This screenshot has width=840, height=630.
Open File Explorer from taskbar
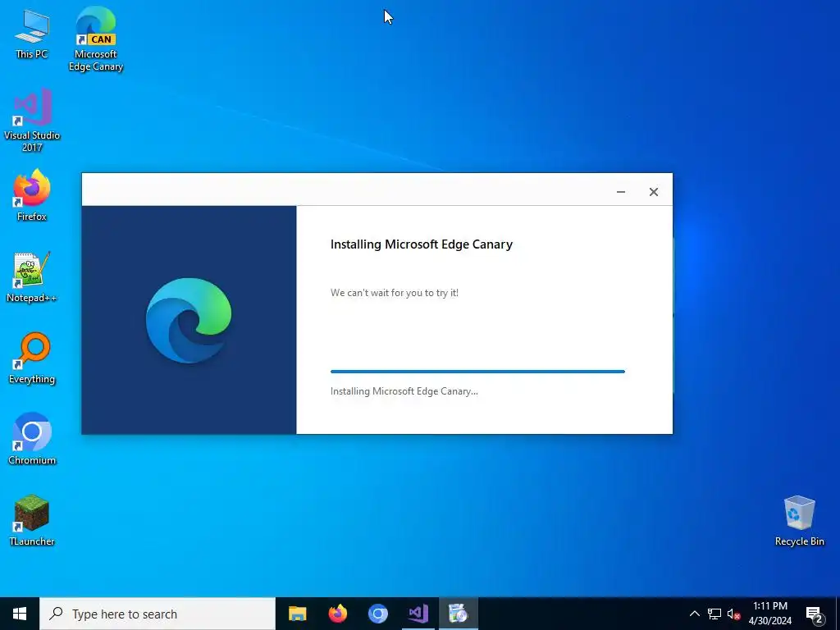(297, 614)
